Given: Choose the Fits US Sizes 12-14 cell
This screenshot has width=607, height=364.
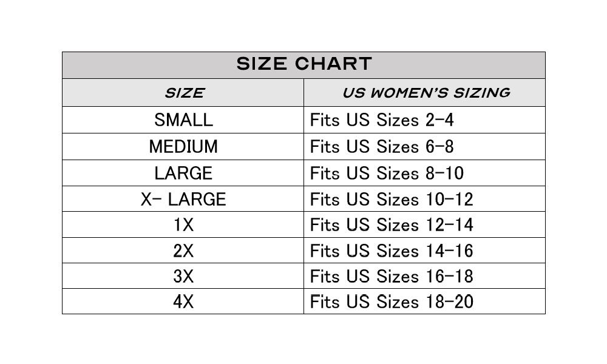Looking at the screenshot, I should pyautogui.click(x=425, y=224).
